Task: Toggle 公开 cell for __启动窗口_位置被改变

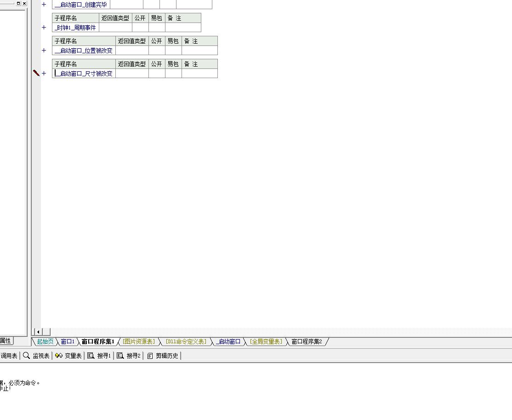Action: (x=157, y=51)
